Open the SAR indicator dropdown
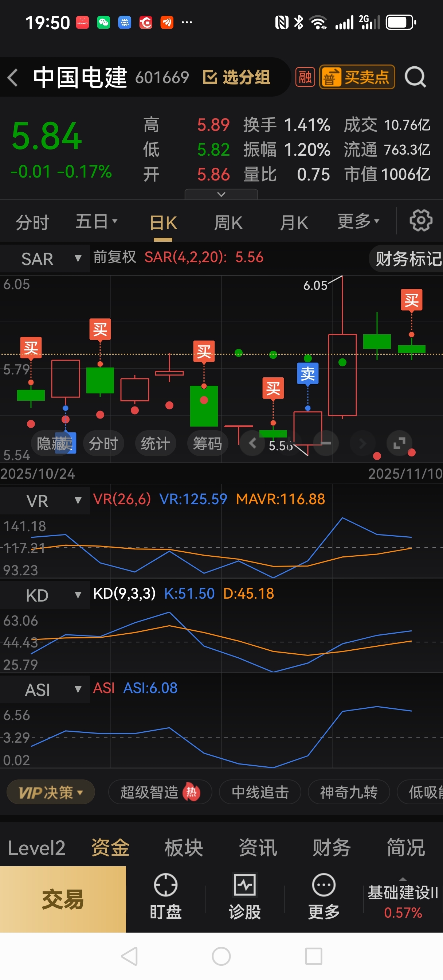This screenshot has width=443, height=980. [x=45, y=259]
